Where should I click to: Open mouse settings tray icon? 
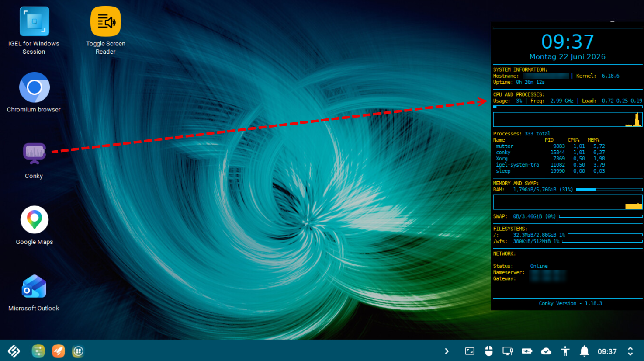[x=489, y=351]
